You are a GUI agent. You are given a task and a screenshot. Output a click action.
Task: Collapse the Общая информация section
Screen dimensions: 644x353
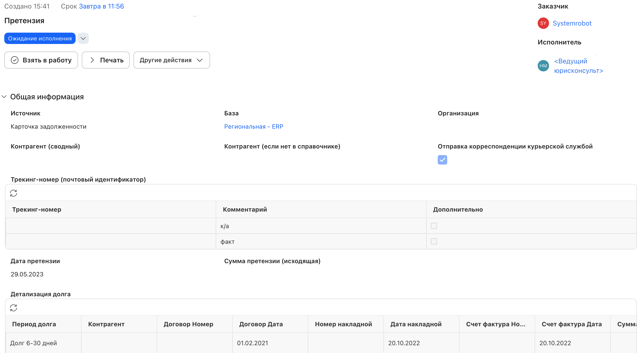point(4,96)
